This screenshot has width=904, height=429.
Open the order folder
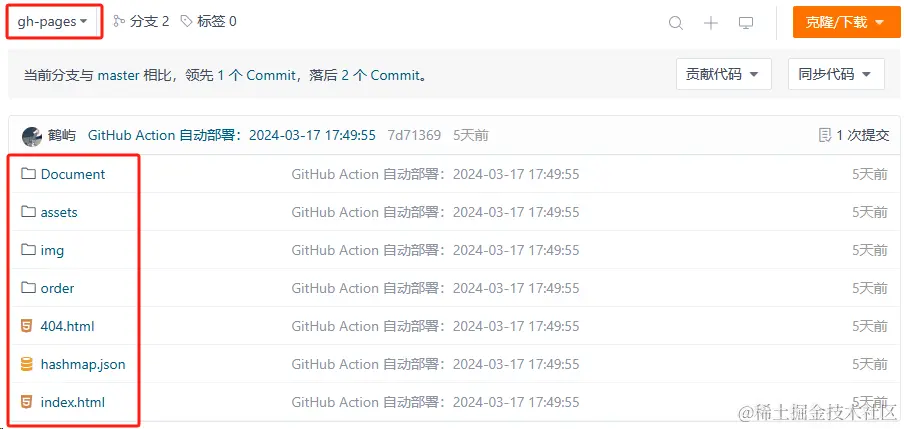click(x=57, y=288)
